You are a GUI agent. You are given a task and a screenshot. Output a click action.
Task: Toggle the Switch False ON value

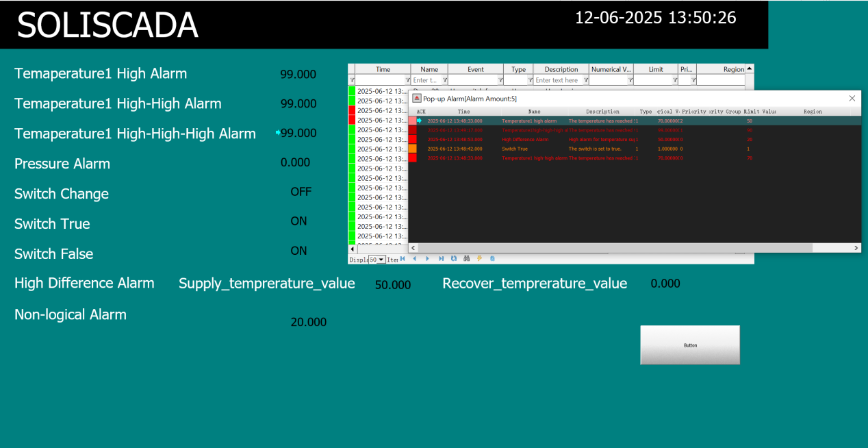coord(299,251)
